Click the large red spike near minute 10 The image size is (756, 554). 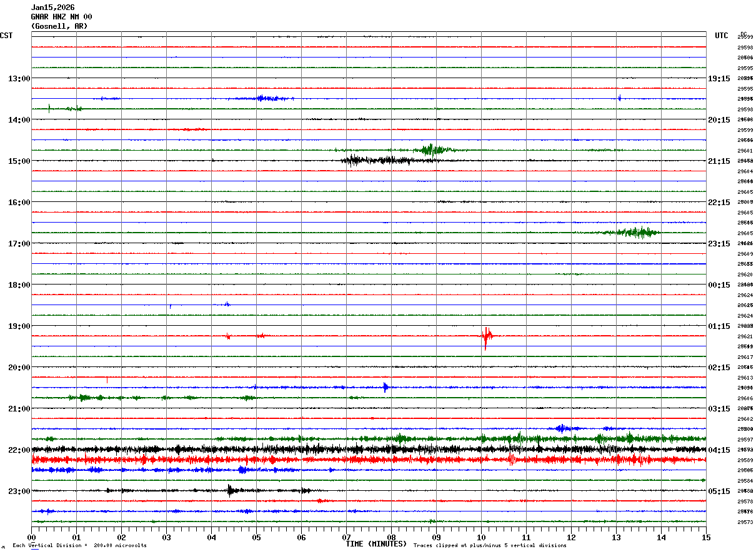pos(486,338)
